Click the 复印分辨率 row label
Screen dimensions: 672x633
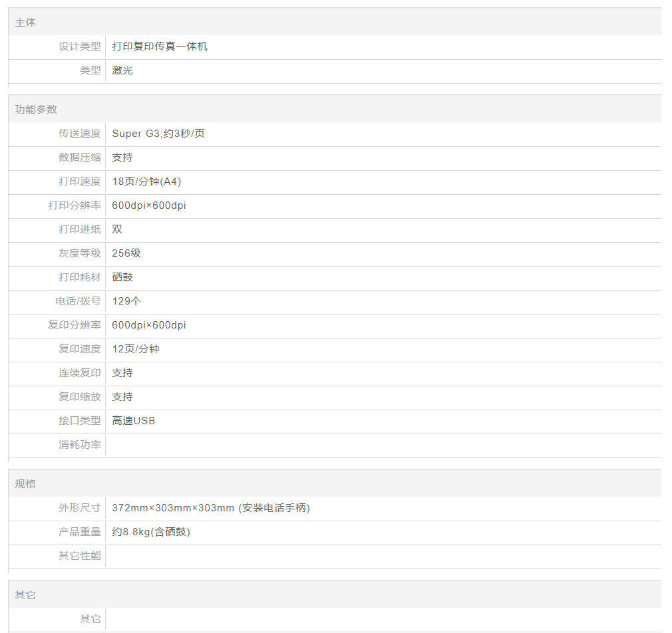tap(75, 325)
